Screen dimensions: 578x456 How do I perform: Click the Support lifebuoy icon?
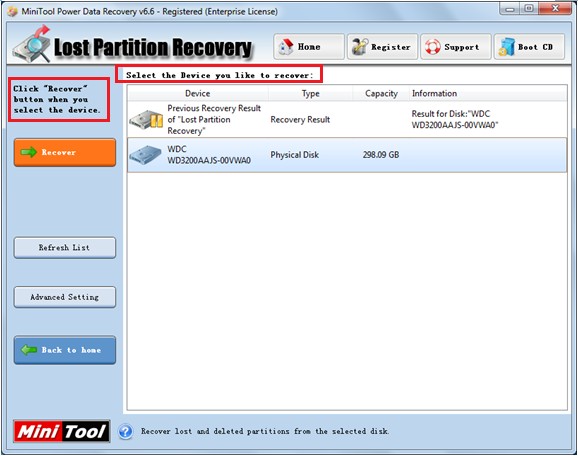pos(432,47)
